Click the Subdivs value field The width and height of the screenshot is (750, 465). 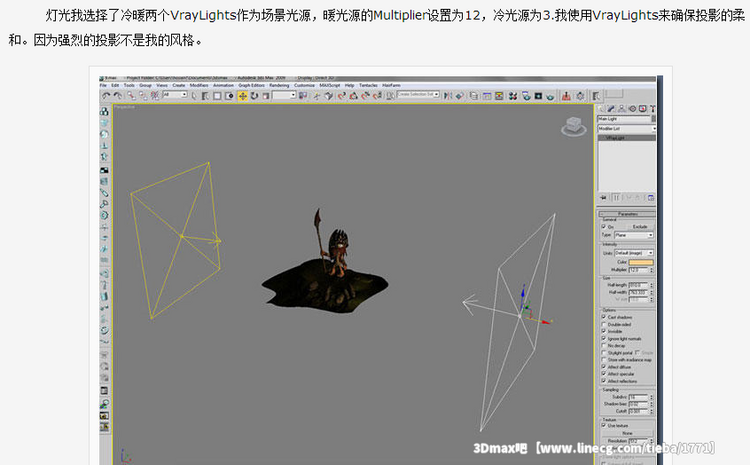638,397
